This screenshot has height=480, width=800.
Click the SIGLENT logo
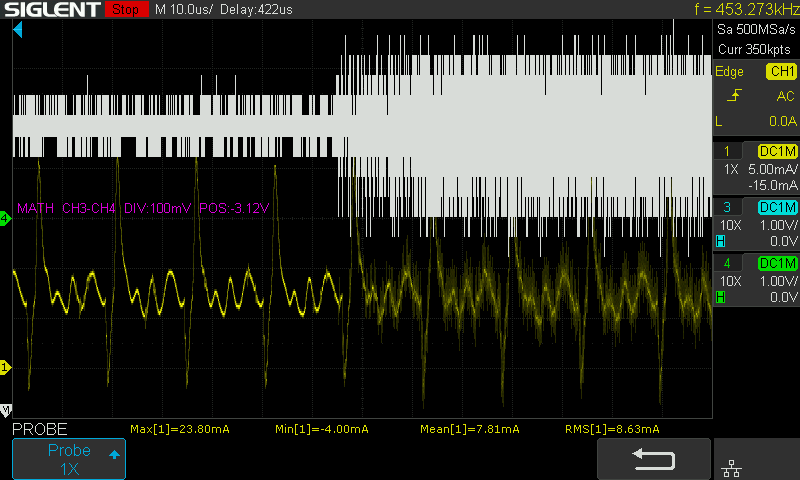coord(52,9)
